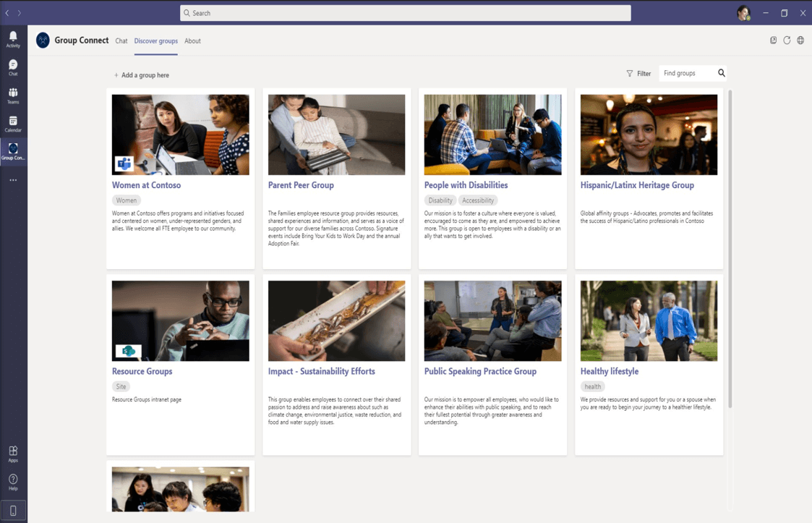Open the Healthy lifestyle card image
This screenshot has width=812, height=523.
[x=649, y=321]
